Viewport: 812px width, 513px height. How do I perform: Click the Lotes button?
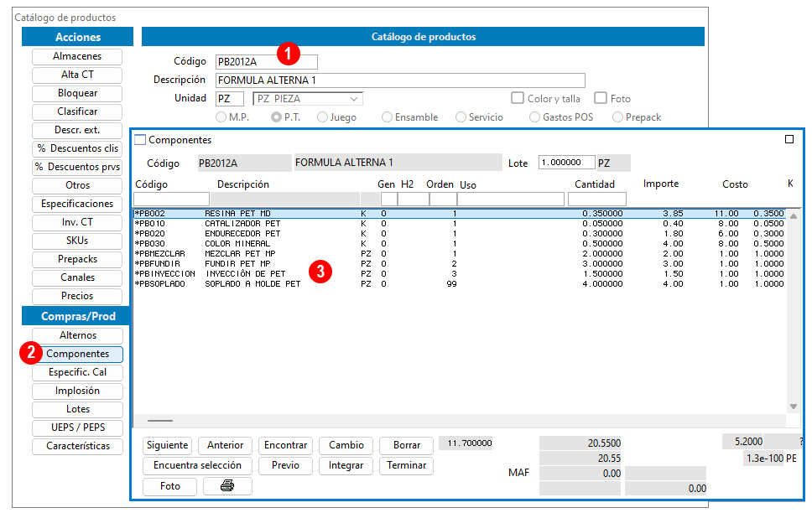click(x=78, y=409)
